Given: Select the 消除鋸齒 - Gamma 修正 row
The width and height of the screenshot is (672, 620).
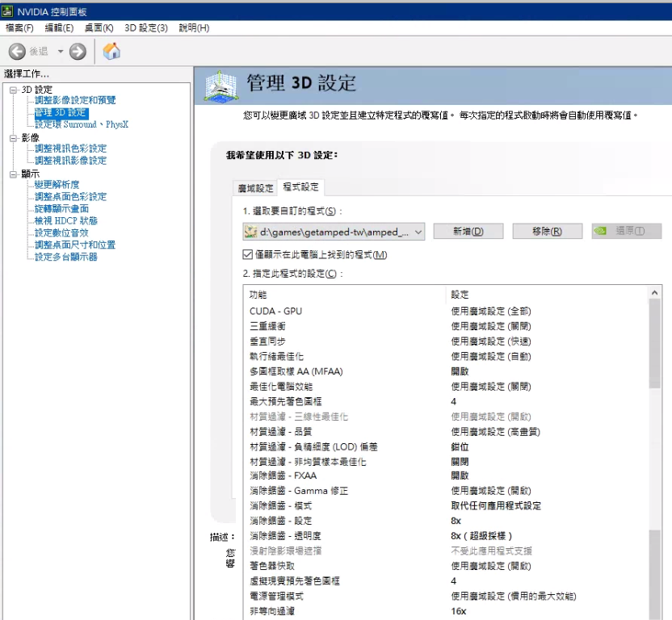Looking at the screenshot, I should (446, 491).
